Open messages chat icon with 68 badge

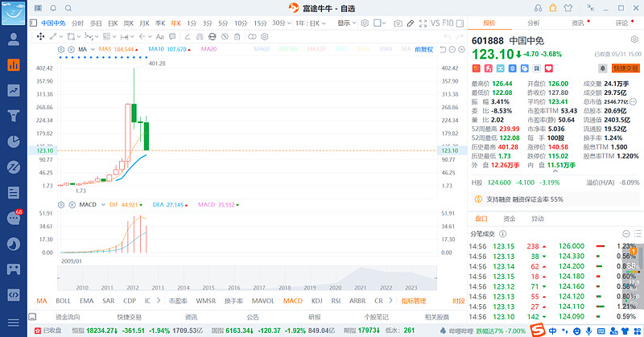pos(14,217)
